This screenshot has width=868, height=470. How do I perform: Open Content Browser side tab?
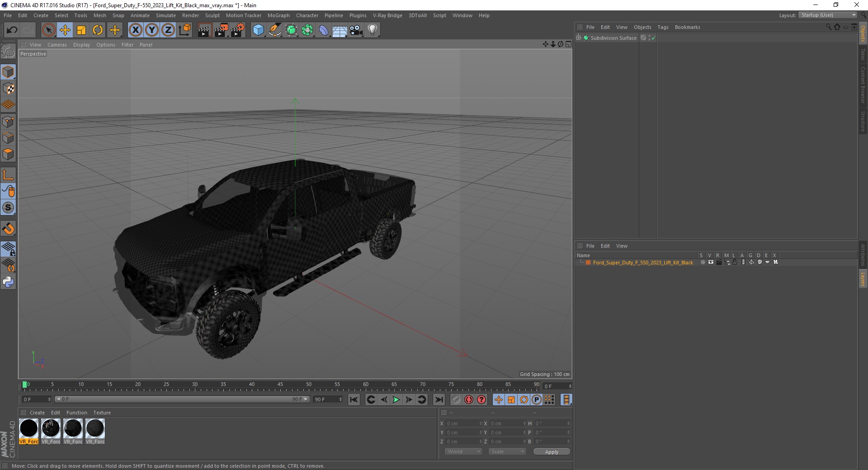point(863,85)
